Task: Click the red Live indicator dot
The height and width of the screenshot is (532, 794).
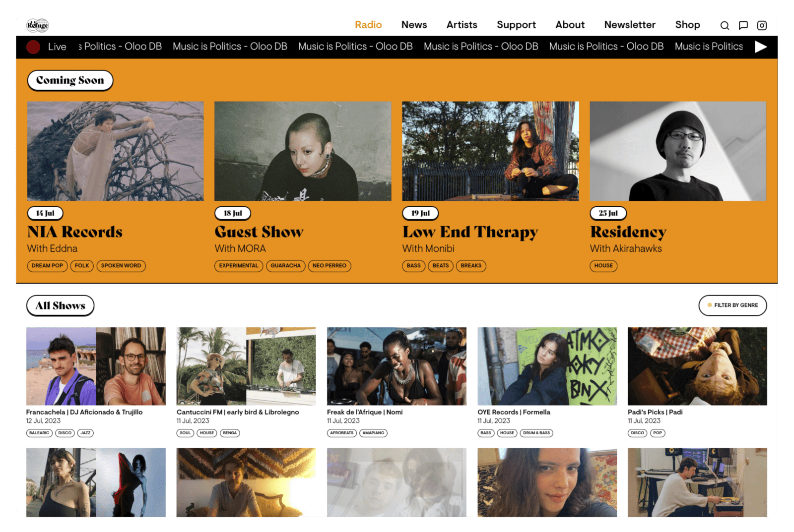Action: pyautogui.click(x=33, y=47)
